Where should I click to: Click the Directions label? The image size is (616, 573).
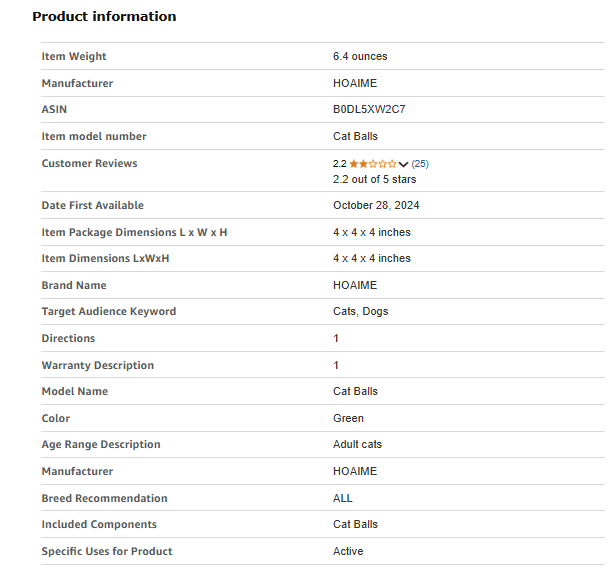[x=68, y=339]
